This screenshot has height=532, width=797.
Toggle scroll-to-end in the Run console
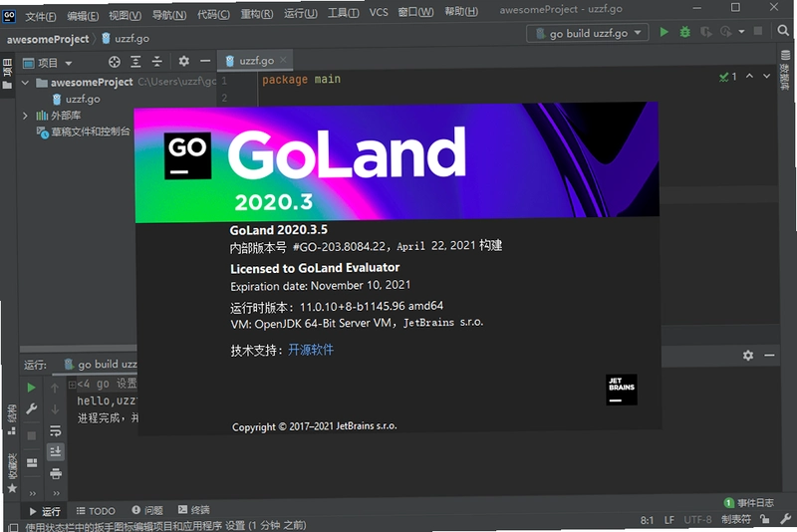click(56, 451)
